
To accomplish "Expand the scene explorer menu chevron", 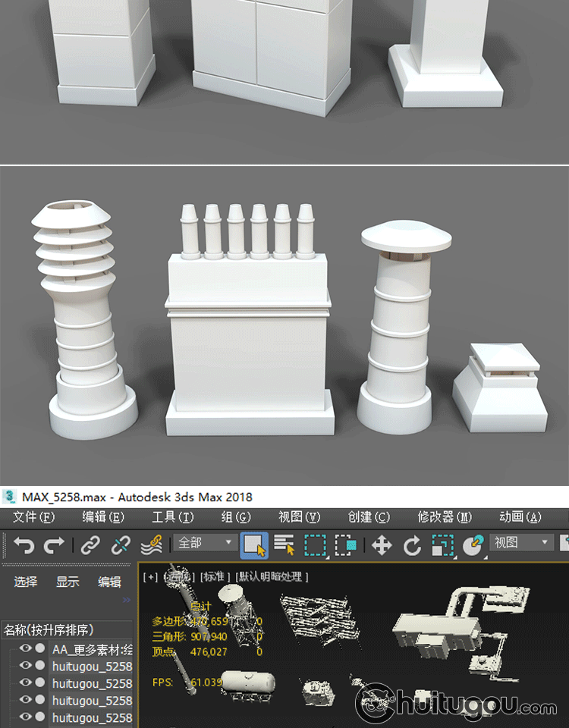I will coord(127,600).
